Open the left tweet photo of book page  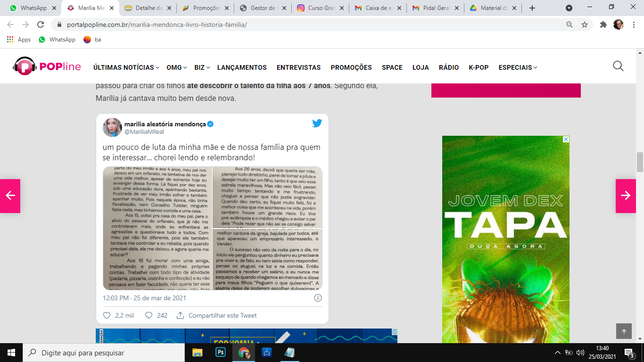click(x=157, y=228)
